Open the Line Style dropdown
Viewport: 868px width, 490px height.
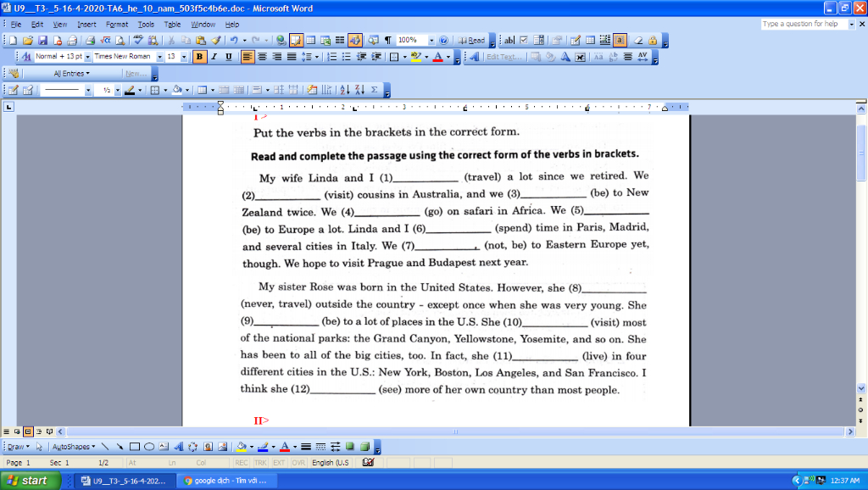[88, 90]
